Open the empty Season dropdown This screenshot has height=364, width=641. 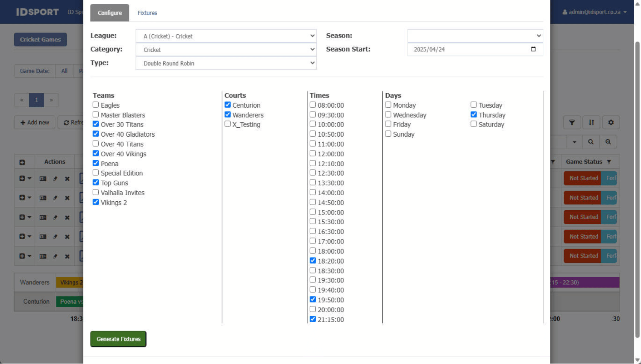(475, 36)
